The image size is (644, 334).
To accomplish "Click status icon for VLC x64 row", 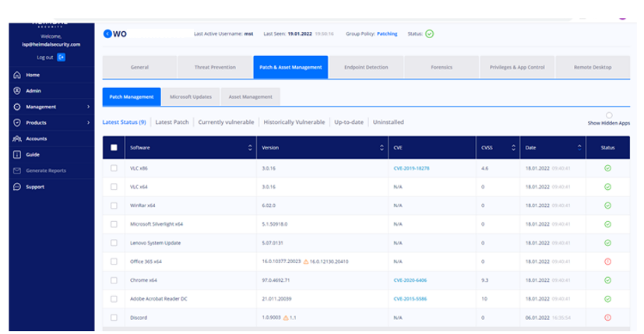I will click(608, 187).
